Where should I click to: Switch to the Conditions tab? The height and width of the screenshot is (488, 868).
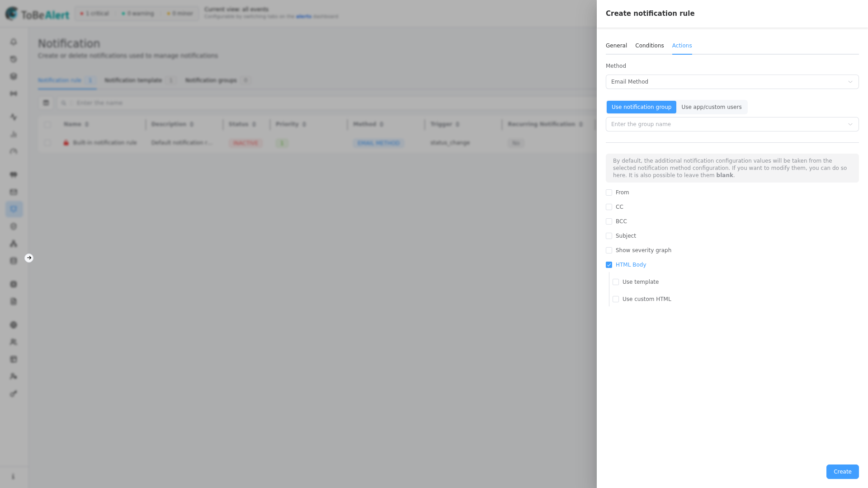(649, 46)
